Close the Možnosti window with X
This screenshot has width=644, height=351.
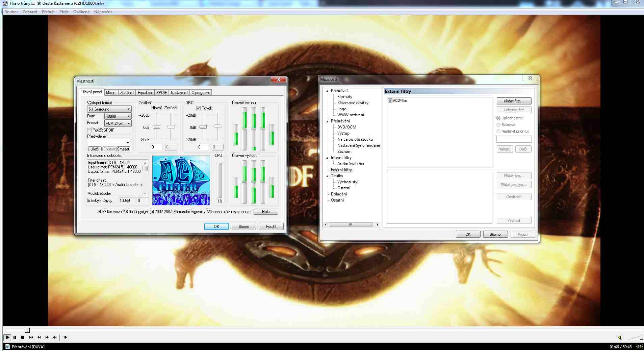530,78
